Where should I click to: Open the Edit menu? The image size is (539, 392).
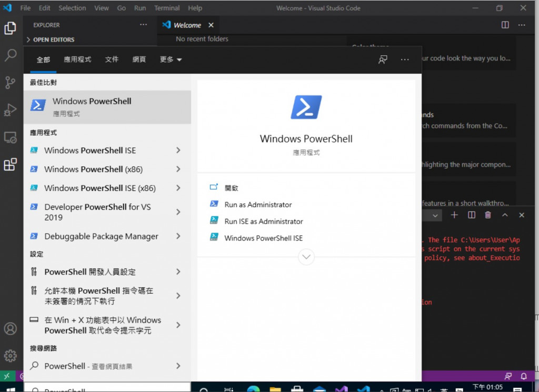tap(44, 8)
